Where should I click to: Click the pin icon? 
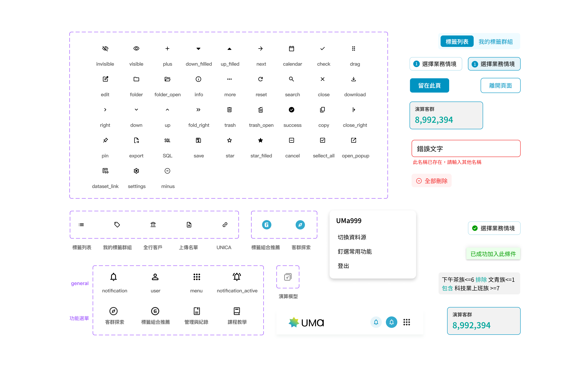coord(105,140)
